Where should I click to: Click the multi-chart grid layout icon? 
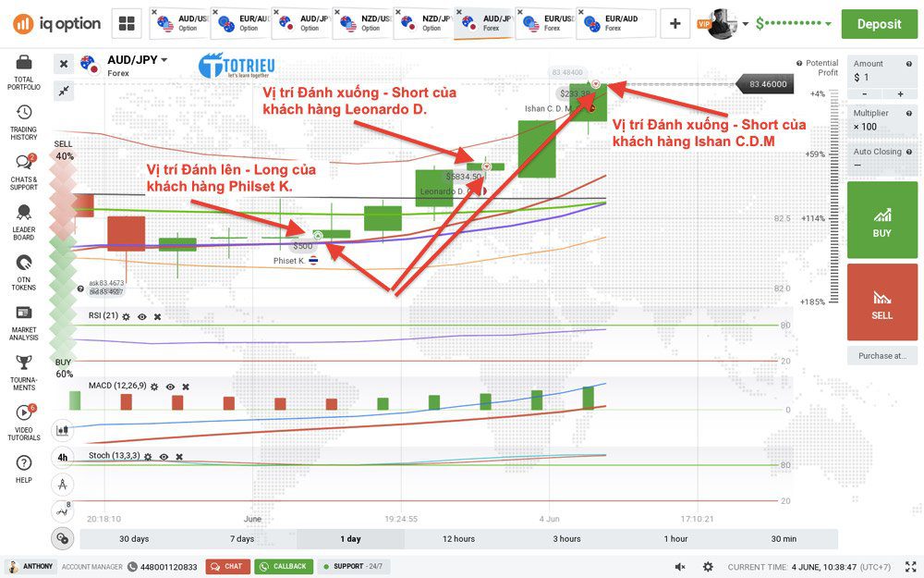pos(127,24)
